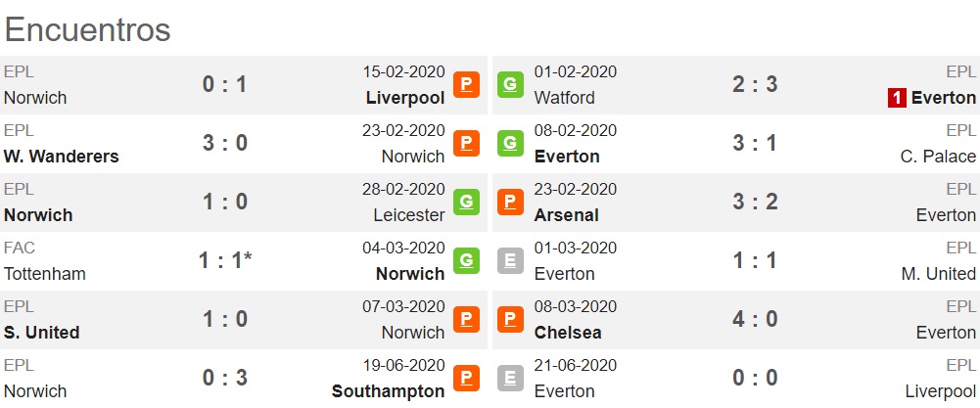Open the 1 : 1* Tottenham cup result
The height and width of the screenshot is (408, 980).
coord(225,260)
